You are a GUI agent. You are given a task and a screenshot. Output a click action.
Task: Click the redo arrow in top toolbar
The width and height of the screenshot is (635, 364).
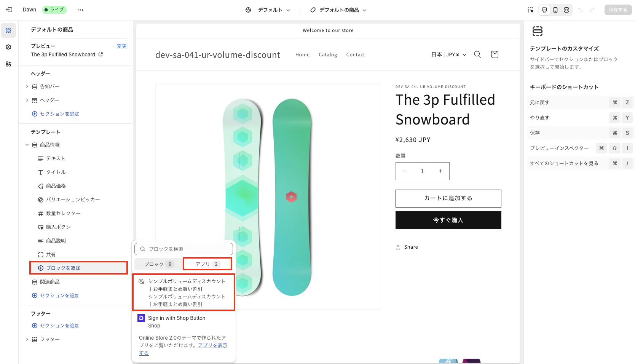(x=592, y=10)
